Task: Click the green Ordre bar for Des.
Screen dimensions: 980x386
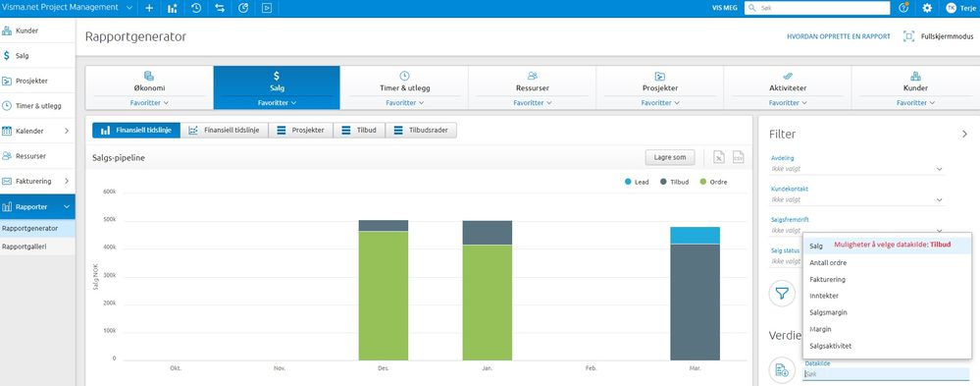Action: click(x=384, y=296)
